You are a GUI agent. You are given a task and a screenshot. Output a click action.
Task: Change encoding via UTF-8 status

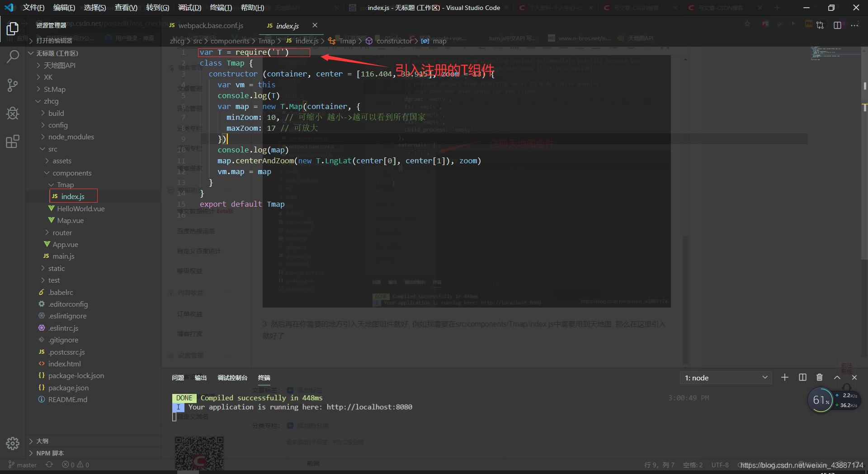tap(720, 465)
